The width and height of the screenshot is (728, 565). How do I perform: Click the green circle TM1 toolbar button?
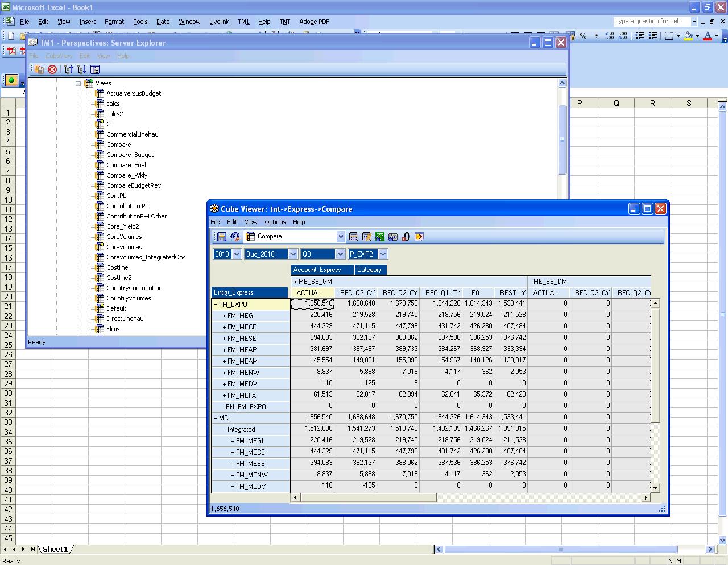pyautogui.click(x=11, y=80)
